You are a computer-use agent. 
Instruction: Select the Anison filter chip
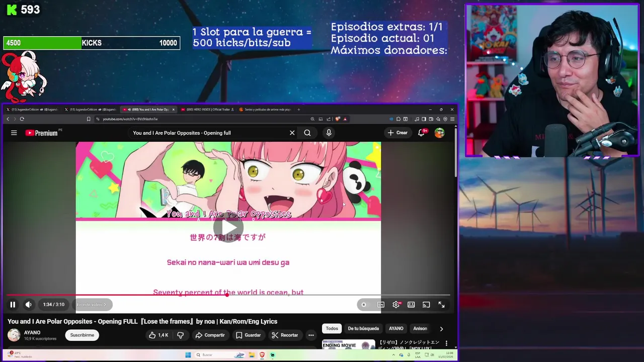point(420,328)
